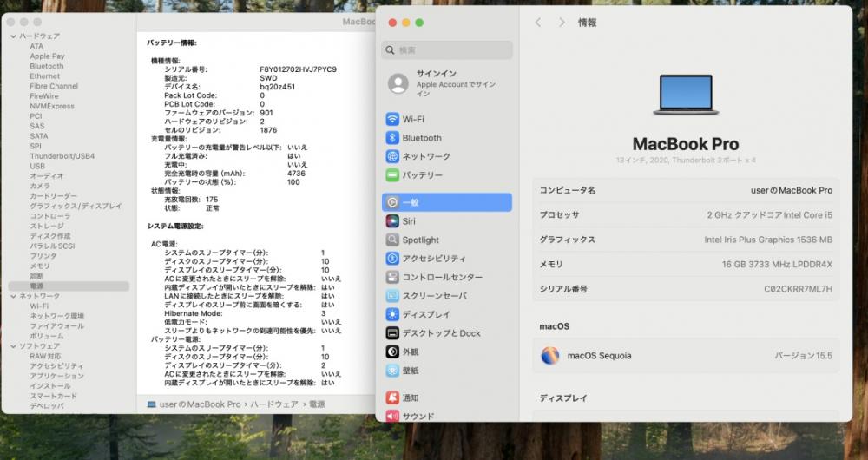This screenshot has height=460, width=868.
Task: Click the メモリ 16 GB LPDDR4X text
Action: pyautogui.click(x=777, y=264)
